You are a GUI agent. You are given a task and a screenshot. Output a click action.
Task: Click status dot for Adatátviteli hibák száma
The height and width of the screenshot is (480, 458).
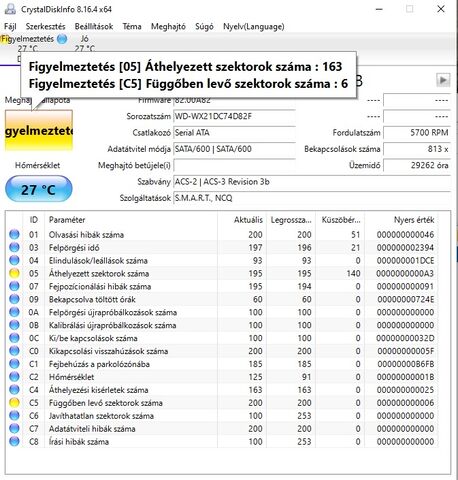[x=14, y=429]
